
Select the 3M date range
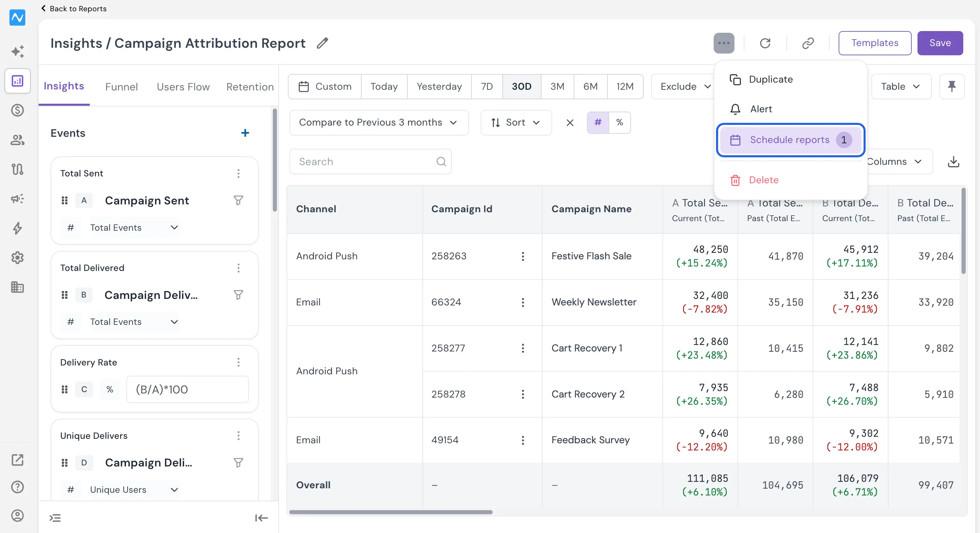coord(557,86)
